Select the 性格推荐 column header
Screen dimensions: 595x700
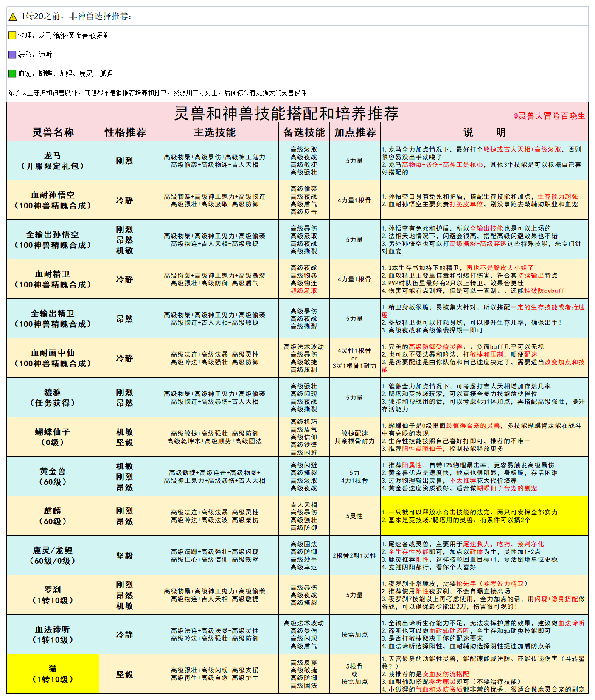(x=125, y=132)
